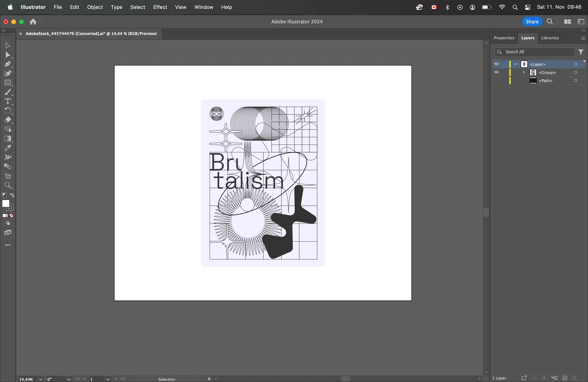Screen dimensions: 588x382
Task: Switch to the Properties tab
Action: 504,38
